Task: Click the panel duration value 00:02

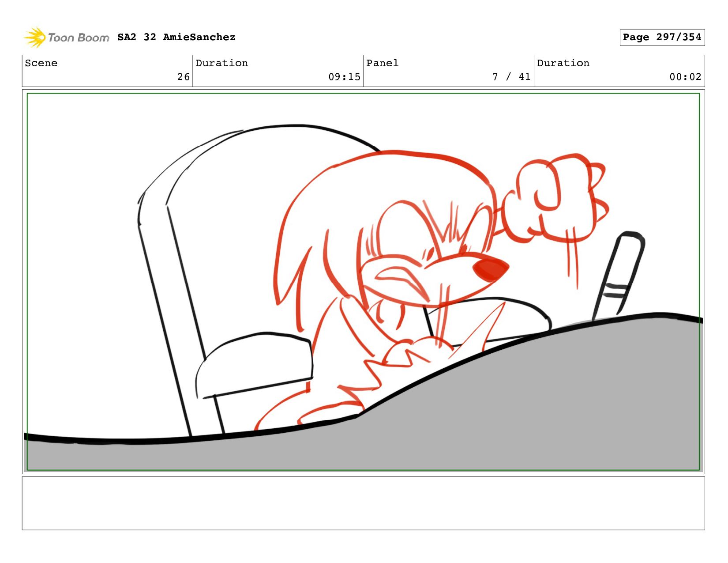Action: pyautogui.click(x=685, y=77)
